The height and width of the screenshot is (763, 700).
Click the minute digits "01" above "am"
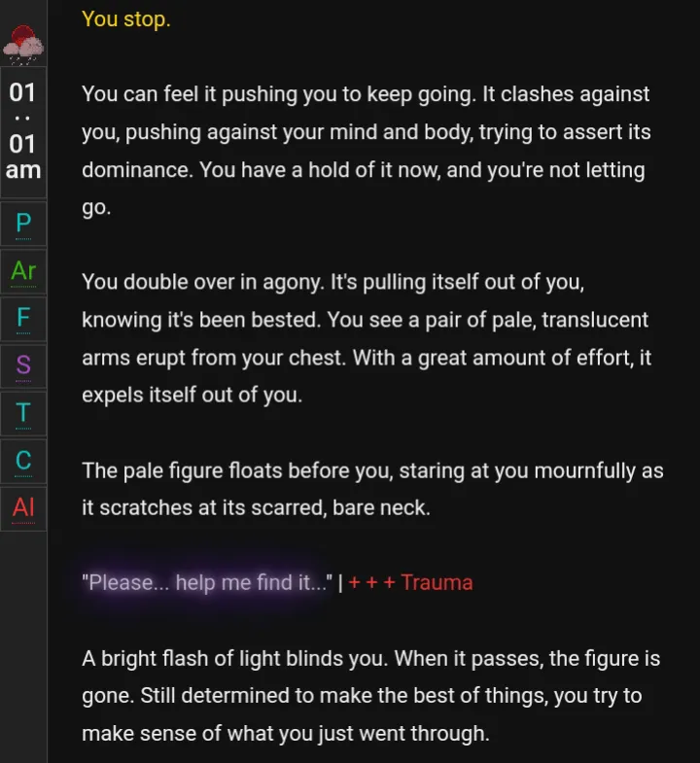23,144
